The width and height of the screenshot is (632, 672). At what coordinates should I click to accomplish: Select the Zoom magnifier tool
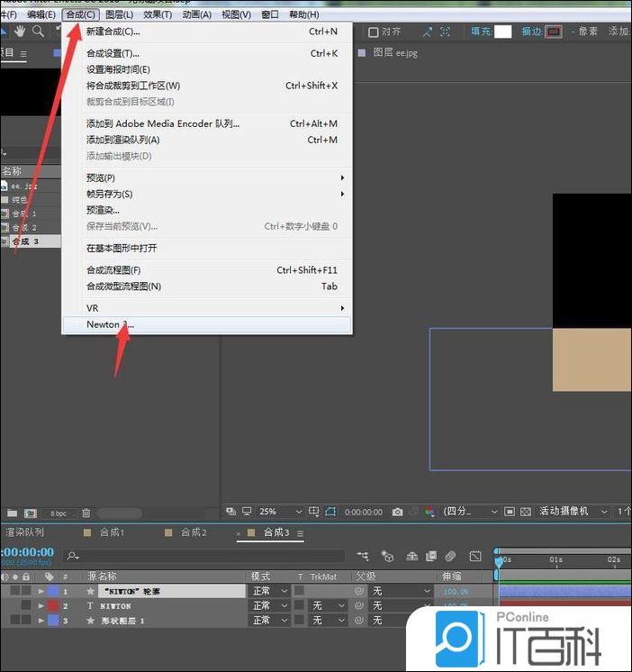coord(38,32)
